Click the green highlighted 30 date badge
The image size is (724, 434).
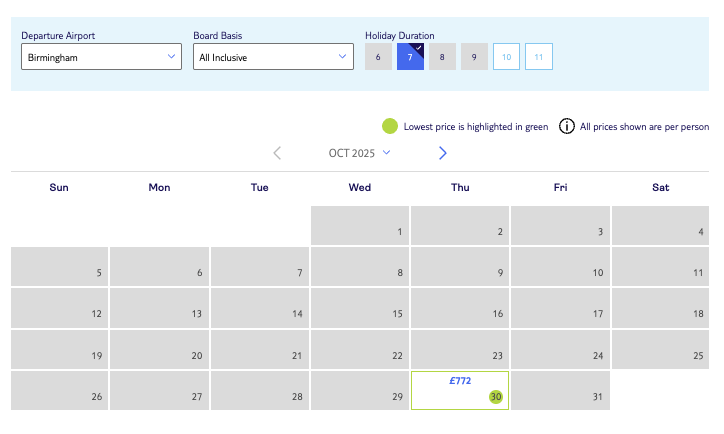pos(496,397)
